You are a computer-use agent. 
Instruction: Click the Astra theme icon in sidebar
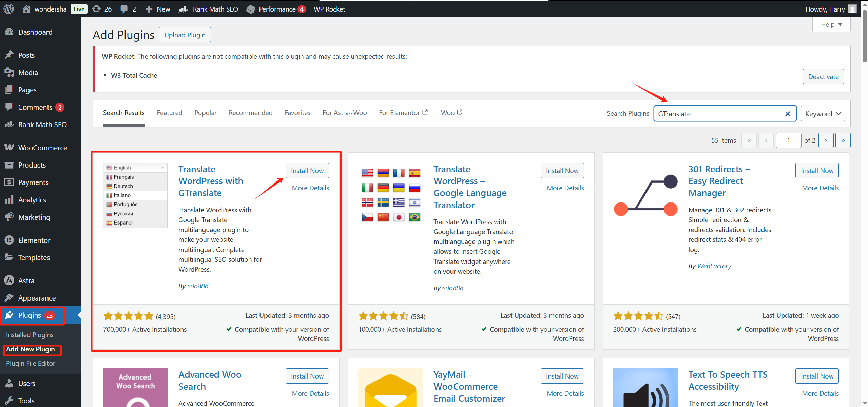9,280
